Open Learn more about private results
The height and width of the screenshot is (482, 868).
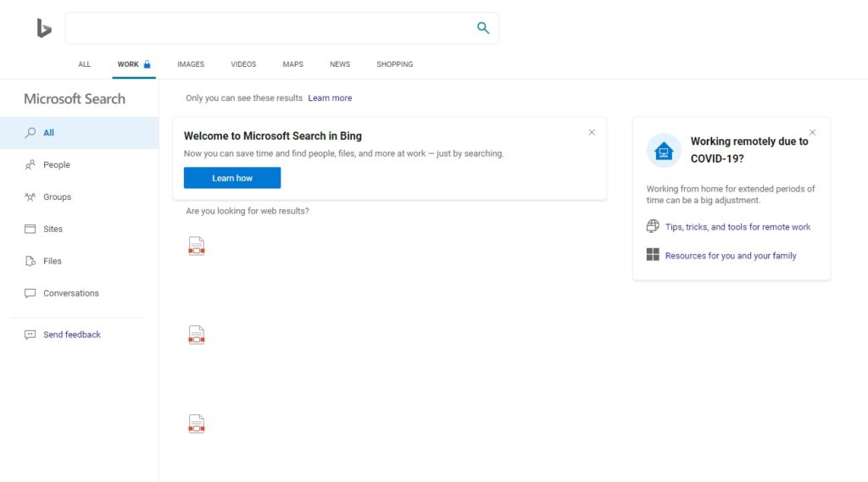pyautogui.click(x=330, y=98)
